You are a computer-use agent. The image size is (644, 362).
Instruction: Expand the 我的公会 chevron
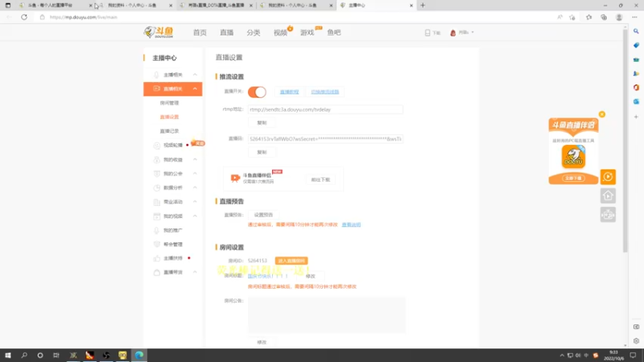[195, 174]
